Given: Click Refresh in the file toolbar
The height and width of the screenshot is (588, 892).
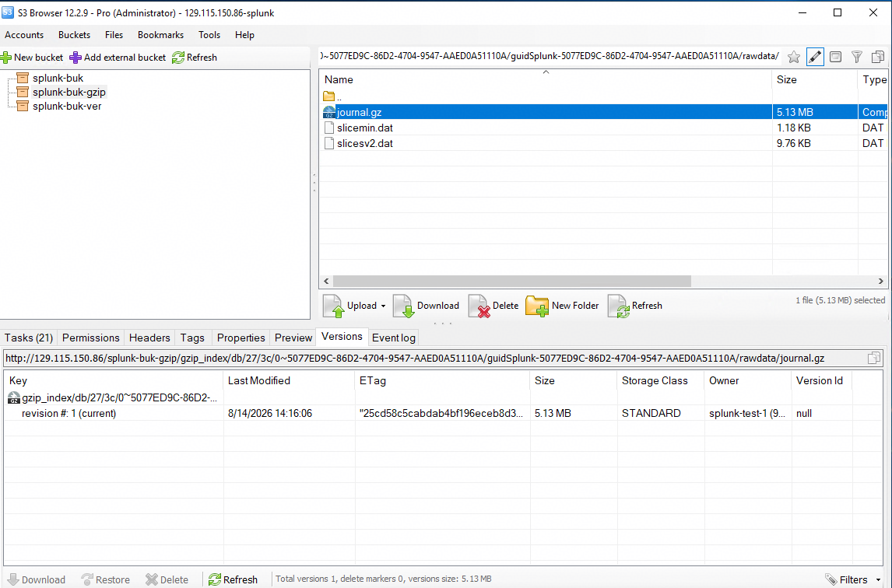Looking at the screenshot, I should pyautogui.click(x=635, y=306).
